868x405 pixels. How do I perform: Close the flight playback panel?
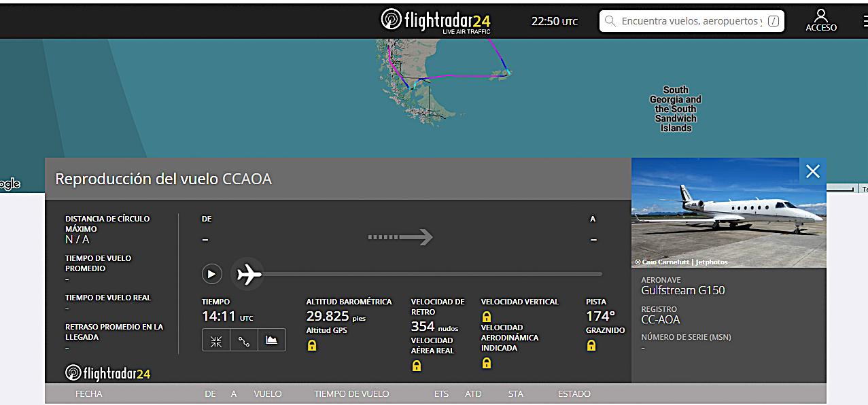click(813, 171)
